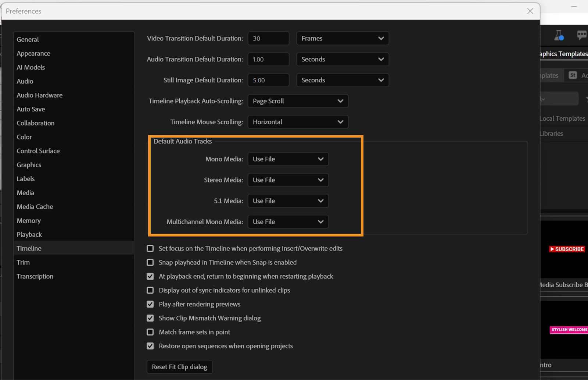Click the feedback speech bubble icon

(582, 35)
